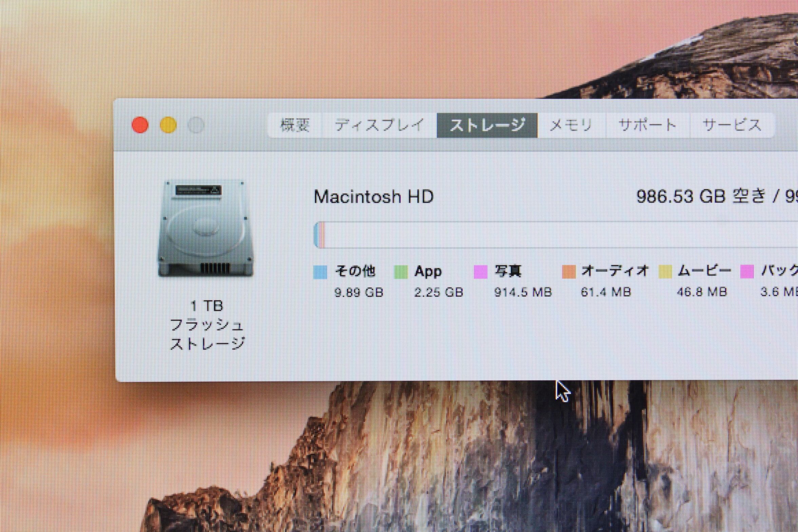Image resolution: width=798 pixels, height=532 pixels.
Task: Click the green App color swatch
Action: pos(401,272)
